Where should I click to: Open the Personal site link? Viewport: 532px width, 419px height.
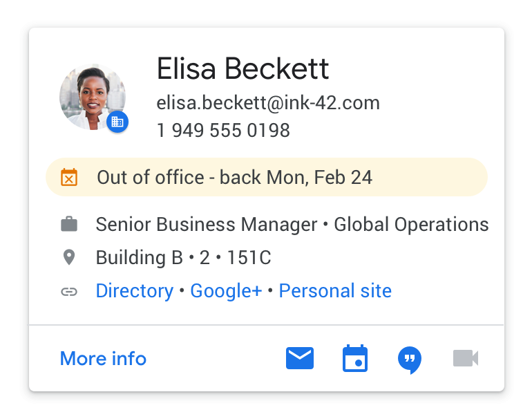[335, 291]
